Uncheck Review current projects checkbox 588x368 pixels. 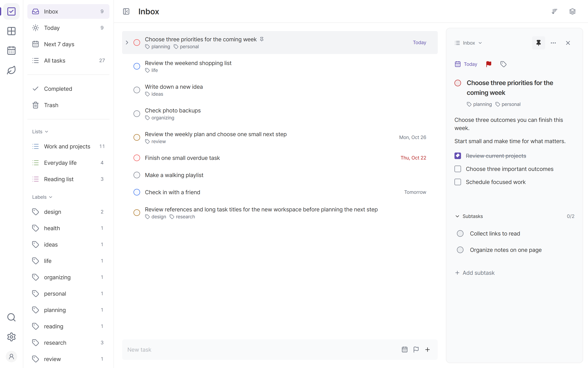pos(458,156)
